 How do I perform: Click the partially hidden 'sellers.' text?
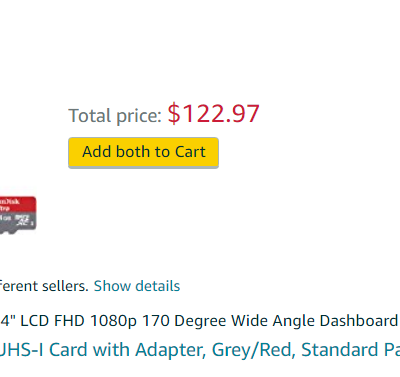click(65, 286)
